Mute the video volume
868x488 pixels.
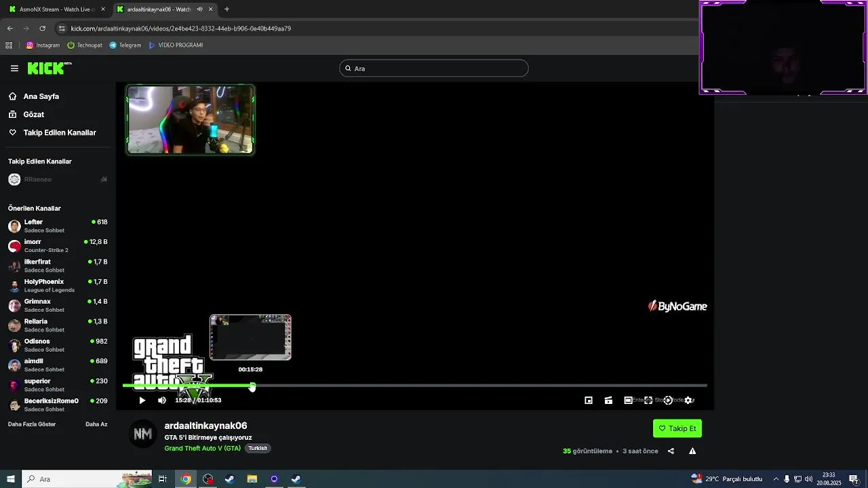click(x=162, y=401)
